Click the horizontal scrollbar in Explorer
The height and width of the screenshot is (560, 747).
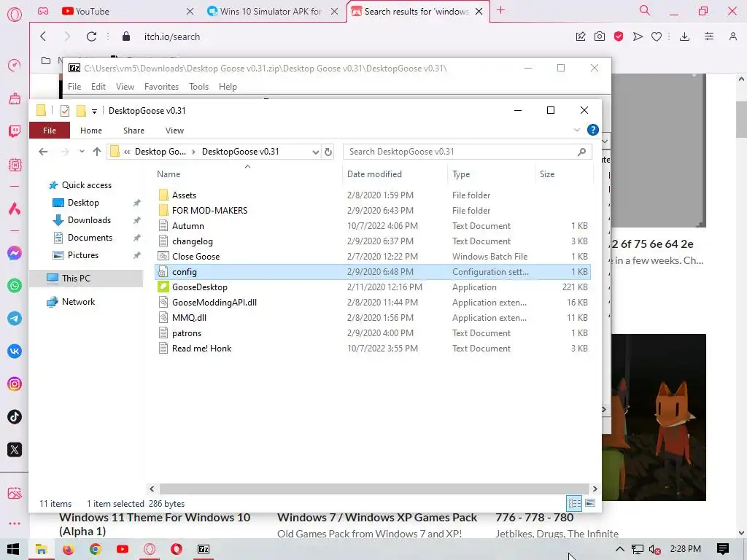[374, 489]
